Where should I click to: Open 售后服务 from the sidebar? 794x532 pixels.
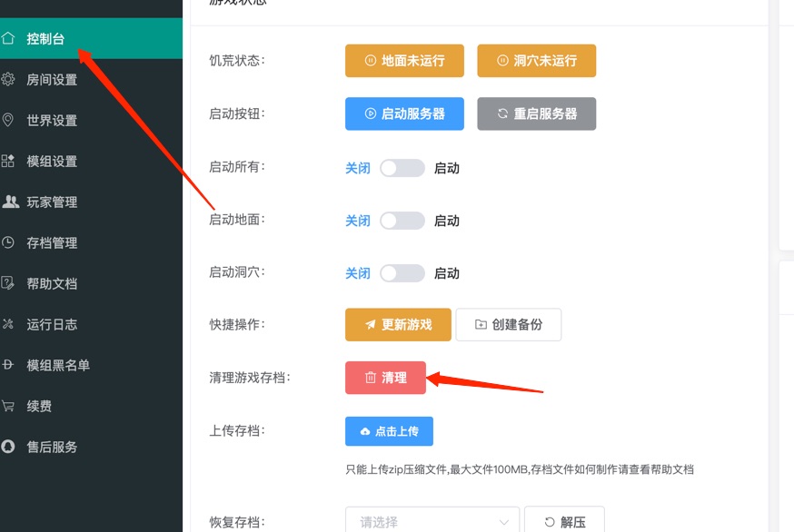pos(52,447)
